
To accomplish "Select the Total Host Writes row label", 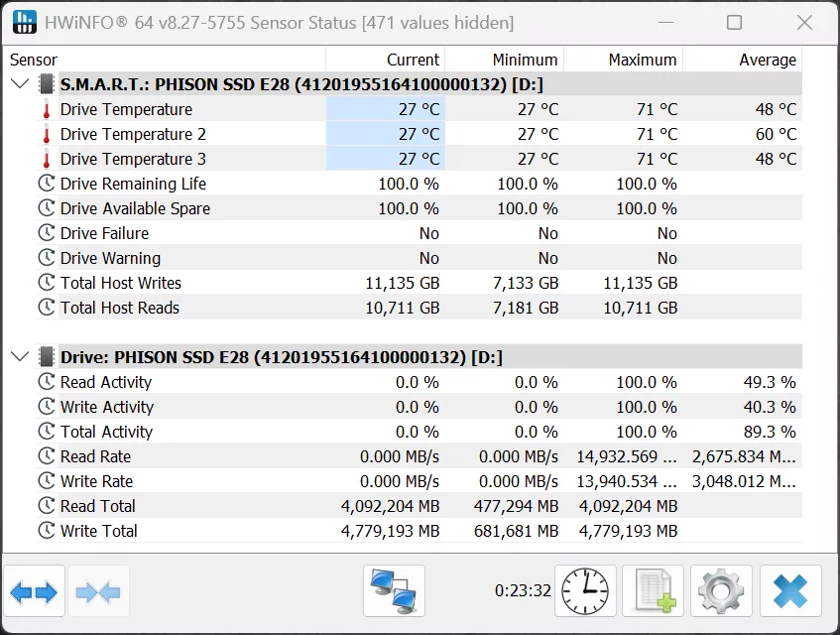I will (x=121, y=283).
